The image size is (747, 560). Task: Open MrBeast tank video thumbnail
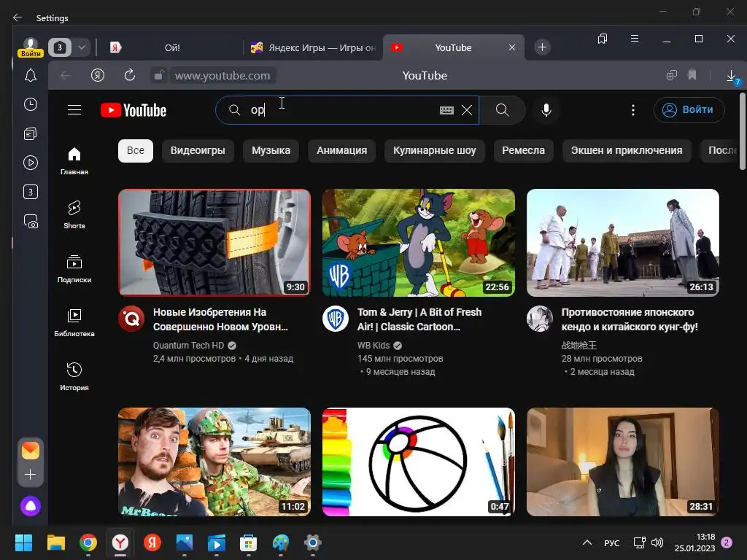pos(214,462)
